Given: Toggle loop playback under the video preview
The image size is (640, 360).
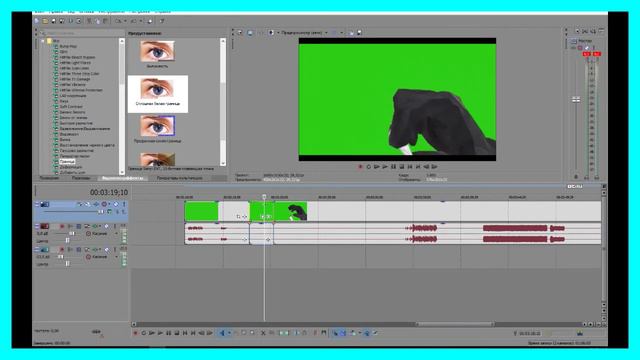Looking at the screenshot, I should [369, 167].
